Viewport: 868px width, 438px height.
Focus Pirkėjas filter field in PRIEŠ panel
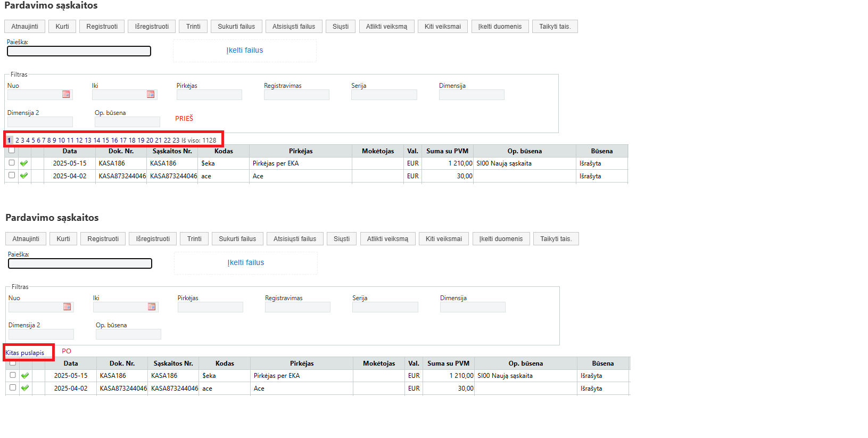[x=209, y=95]
